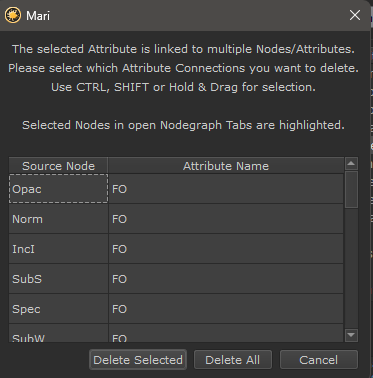Click the scrollbar down arrow
The image size is (373, 378).
pyautogui.click(x=351, y=335)
